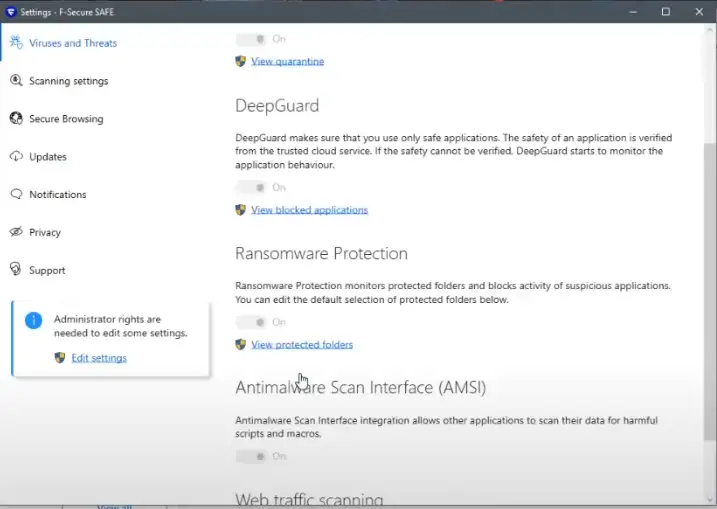Click Edit settings to gain administrator rights
Image resolution: width=717 pixels, height=509 pixels.
[x=99, y=358]
